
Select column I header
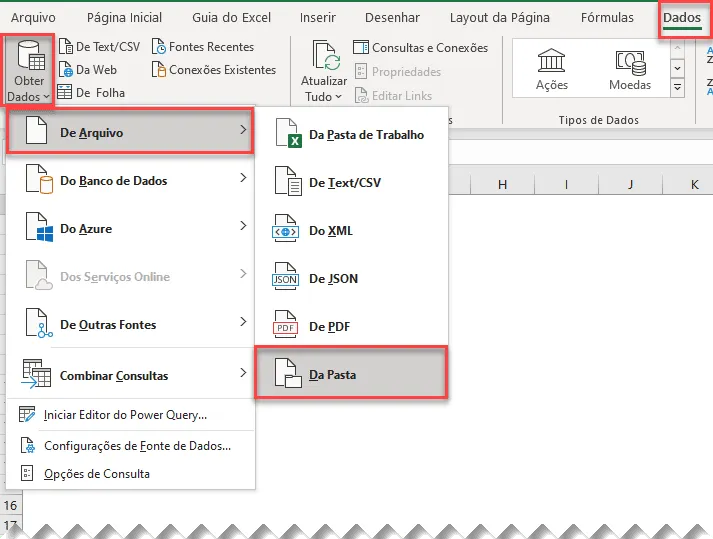click(x=567, y=184)
